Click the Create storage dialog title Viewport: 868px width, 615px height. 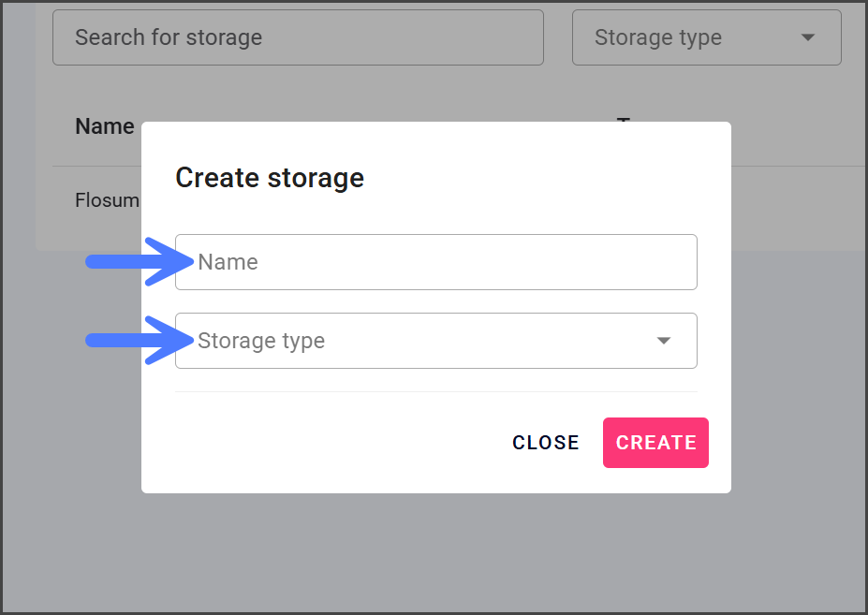[270, 178]
